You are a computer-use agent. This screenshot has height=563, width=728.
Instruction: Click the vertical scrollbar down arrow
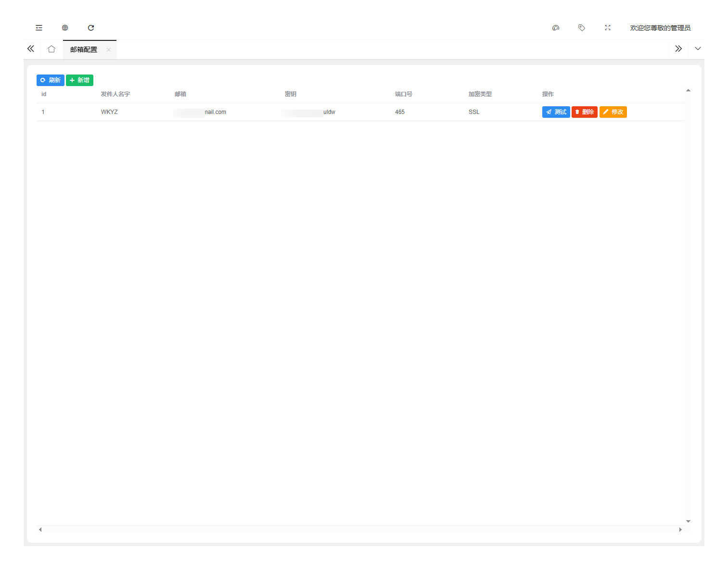[688, 521]
